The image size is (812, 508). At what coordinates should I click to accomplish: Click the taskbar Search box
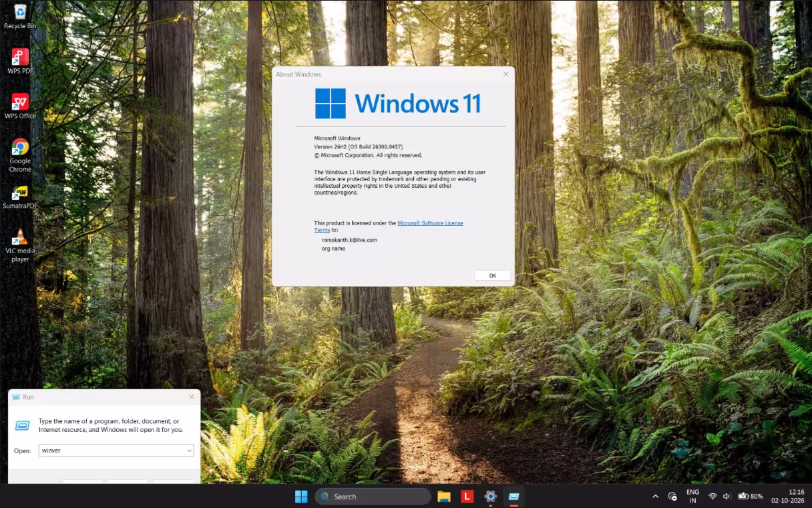pos(373,497)
